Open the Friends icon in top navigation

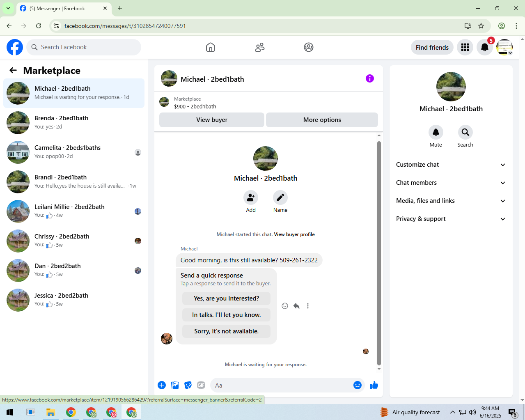click(x=260, y=47)
